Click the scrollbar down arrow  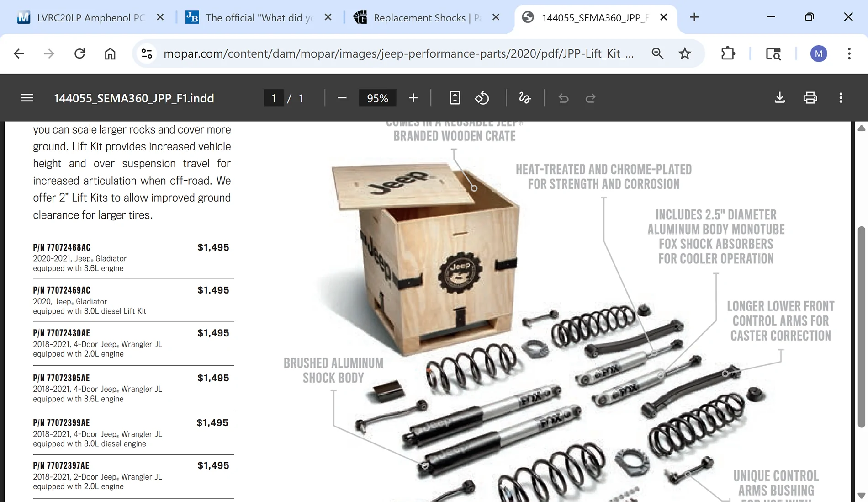(861, 496)
